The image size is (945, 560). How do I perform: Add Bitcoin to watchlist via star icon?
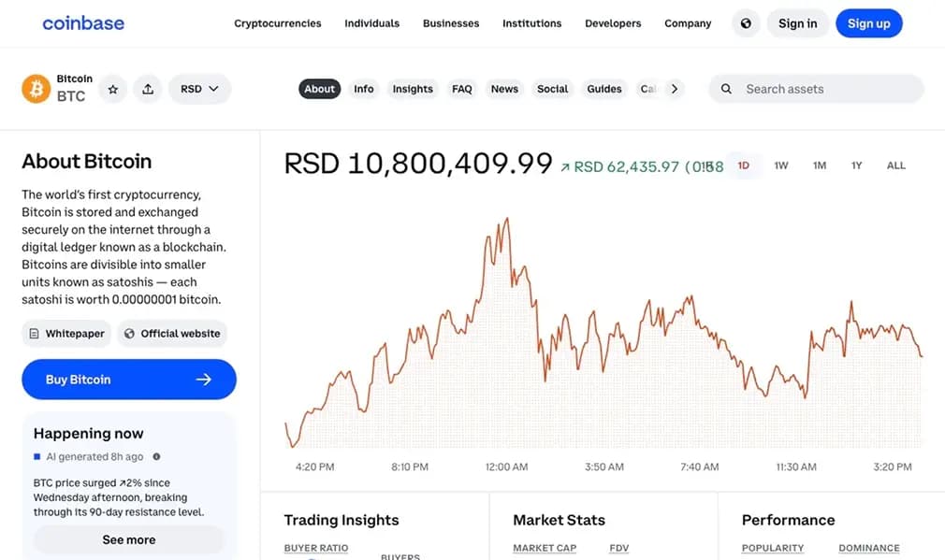[x=112, y=88]
